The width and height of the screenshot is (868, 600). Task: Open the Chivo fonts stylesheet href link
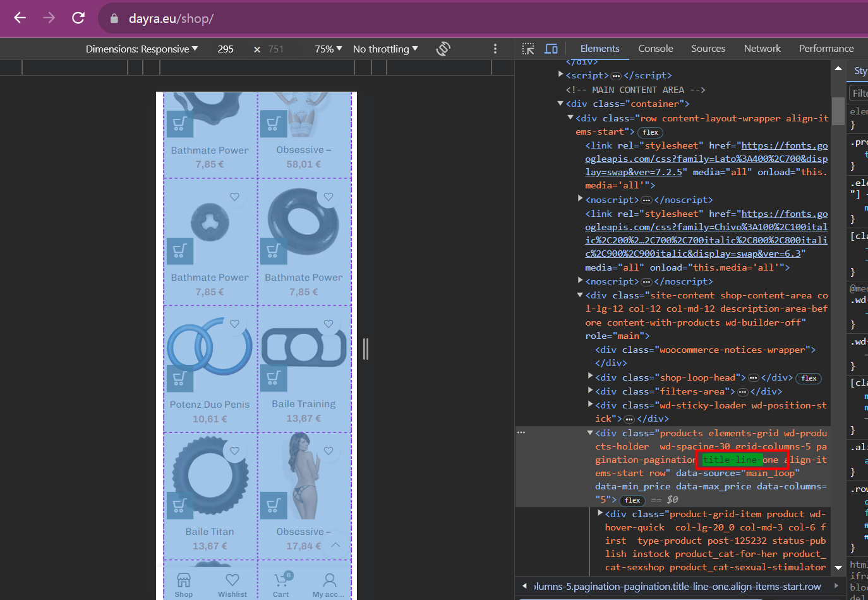706,233
